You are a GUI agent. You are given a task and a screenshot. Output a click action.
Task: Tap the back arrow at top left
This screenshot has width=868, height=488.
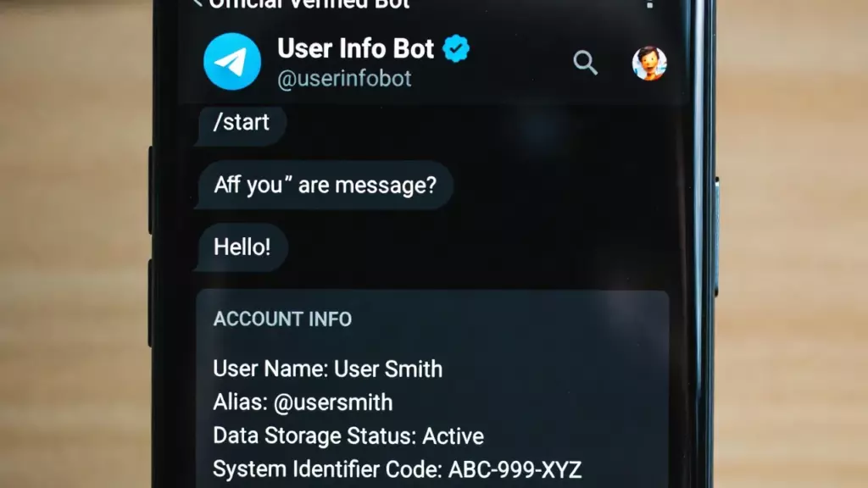point(197,3)
